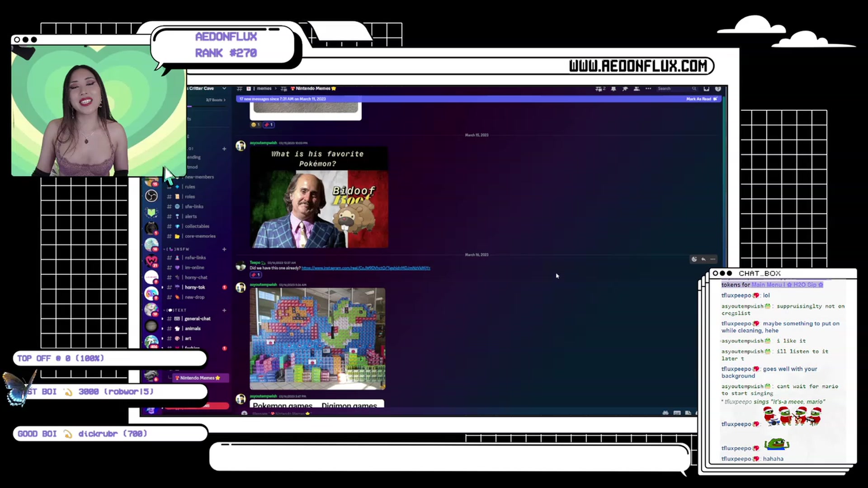The image size is (868, 488).
Task: Open the gift icon in message bar
Action: click(665, 413)
